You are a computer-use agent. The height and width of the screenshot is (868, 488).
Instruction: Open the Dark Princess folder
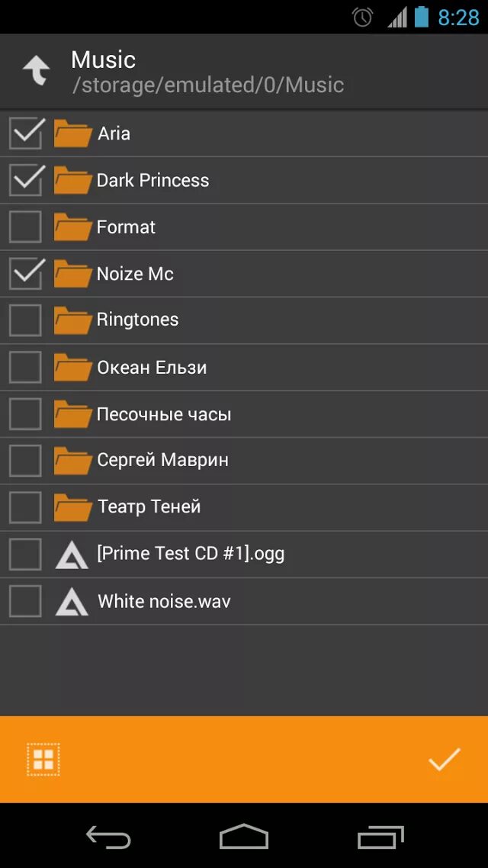coord(244,181)
